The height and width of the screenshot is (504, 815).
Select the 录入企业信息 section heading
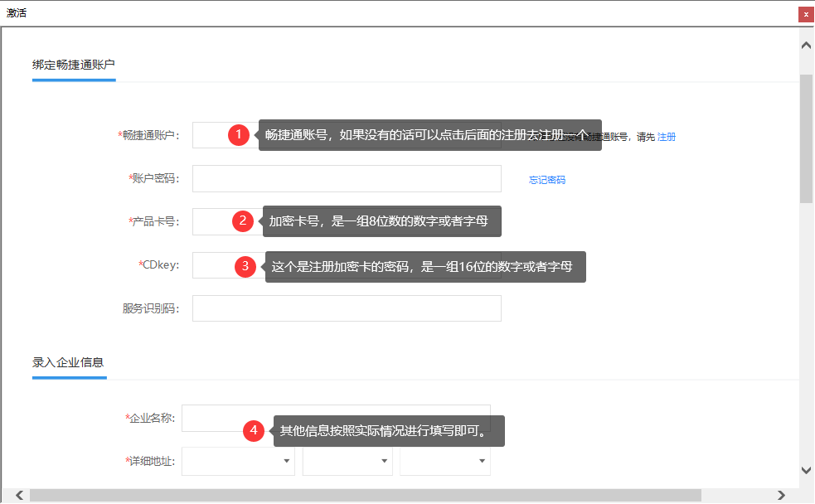[68, 362]
